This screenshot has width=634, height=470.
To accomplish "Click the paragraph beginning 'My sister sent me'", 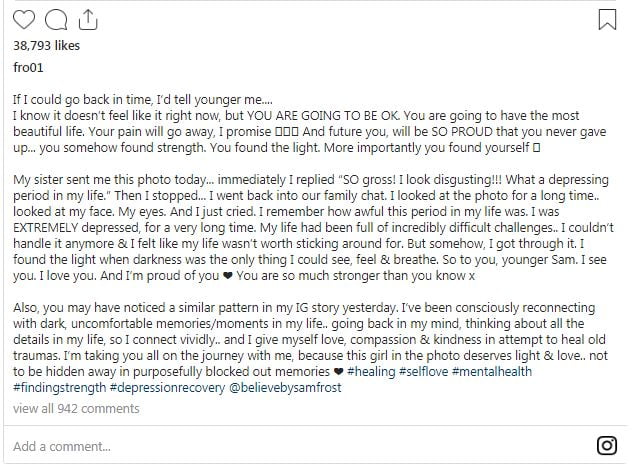I will click(x=313, y=227).
